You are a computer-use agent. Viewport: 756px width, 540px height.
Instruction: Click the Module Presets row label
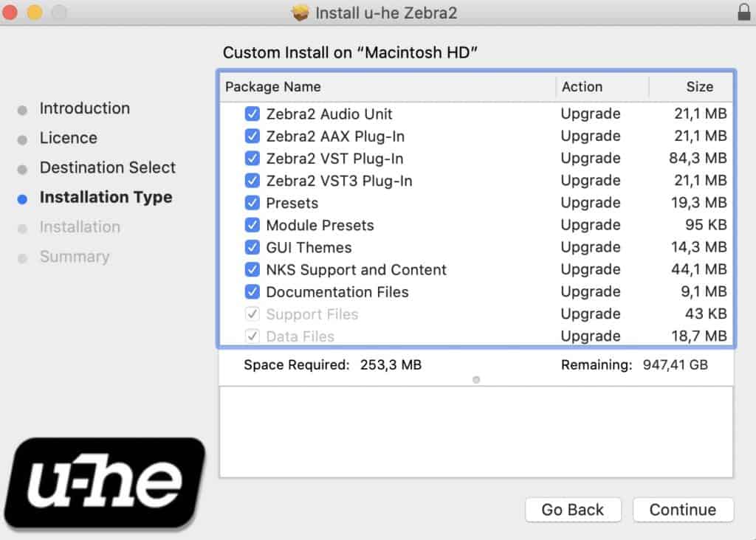320,225
